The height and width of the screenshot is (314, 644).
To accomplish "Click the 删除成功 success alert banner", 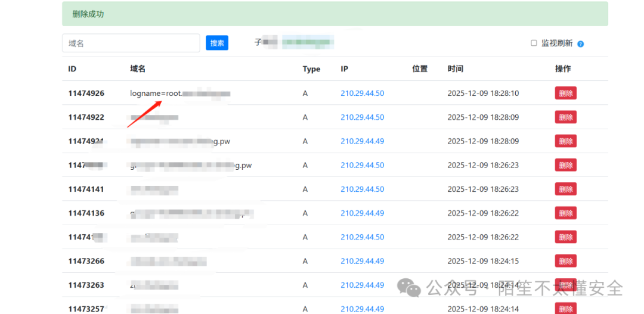I will click(335, 14).
